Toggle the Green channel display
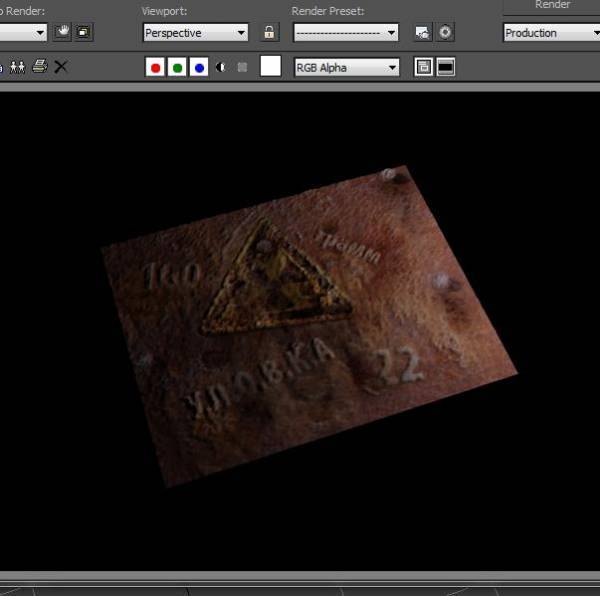The width and height of the screenshot is (600, 596). [x=177, y=68]
